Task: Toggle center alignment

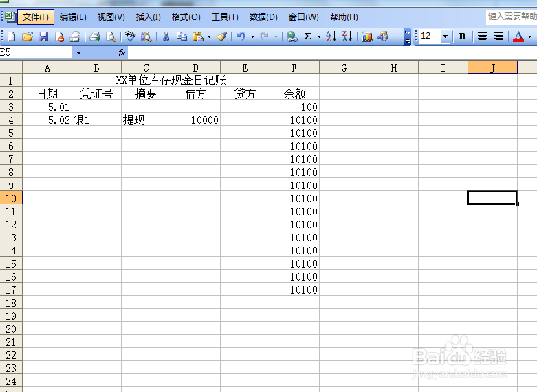Action: click(483, 36)
